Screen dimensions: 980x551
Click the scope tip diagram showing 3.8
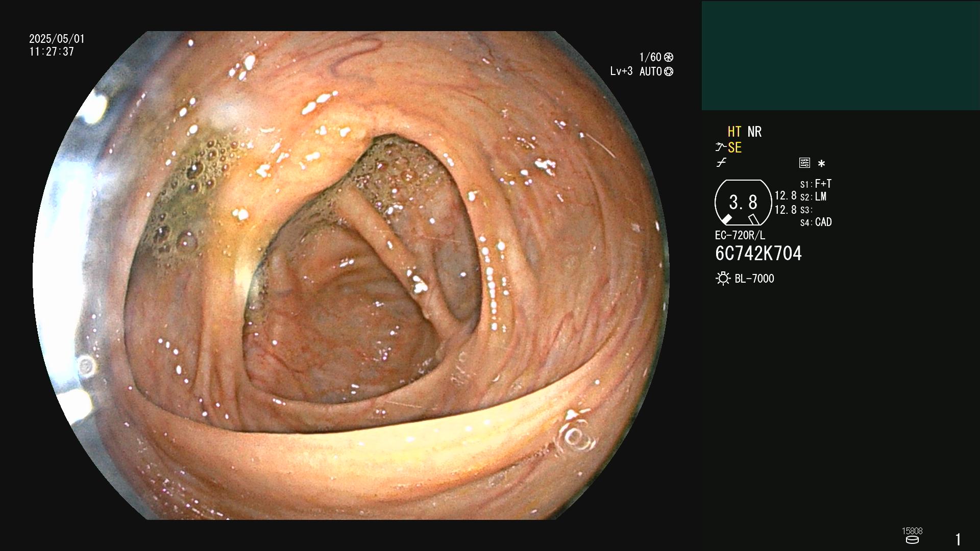[743, 203]
